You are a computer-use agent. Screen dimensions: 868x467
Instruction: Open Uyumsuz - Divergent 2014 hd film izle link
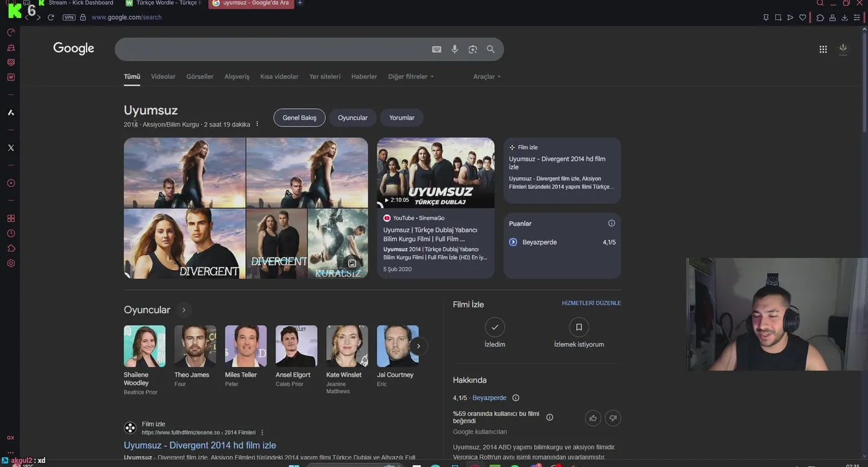[200, 446]
